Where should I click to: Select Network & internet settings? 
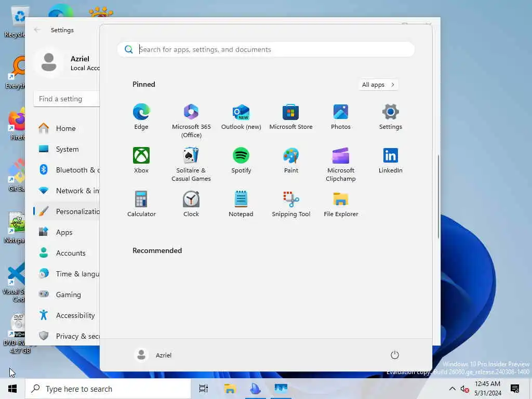coord(66,191)
